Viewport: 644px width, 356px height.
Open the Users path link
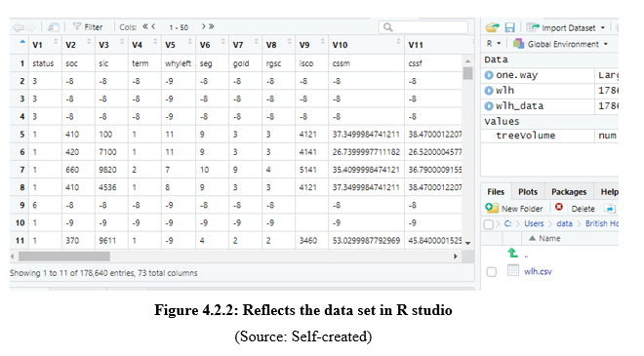pos(534,223)
